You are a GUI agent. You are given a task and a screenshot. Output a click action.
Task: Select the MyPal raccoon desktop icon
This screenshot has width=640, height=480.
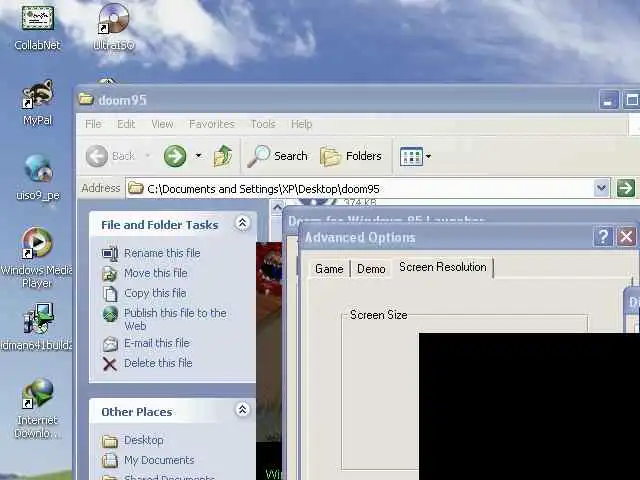click(38, 102)
